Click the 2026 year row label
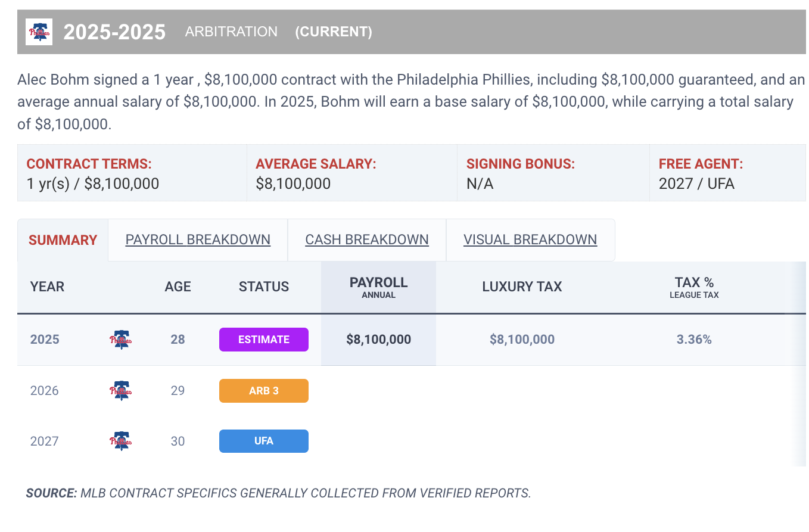The height and width of the screenshot is (532, 809). point(45,391)
